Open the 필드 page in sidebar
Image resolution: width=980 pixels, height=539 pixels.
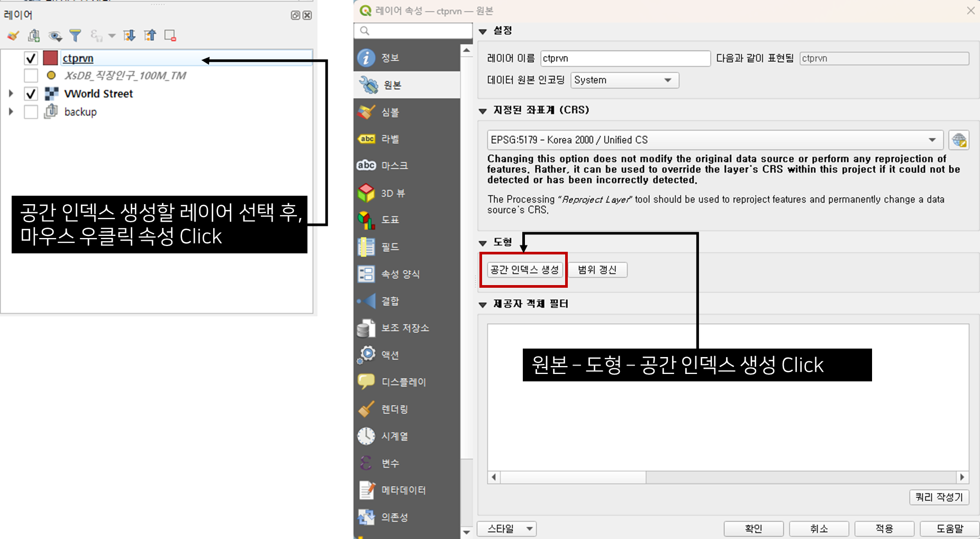pyautogui.click(x=406, y=247)
